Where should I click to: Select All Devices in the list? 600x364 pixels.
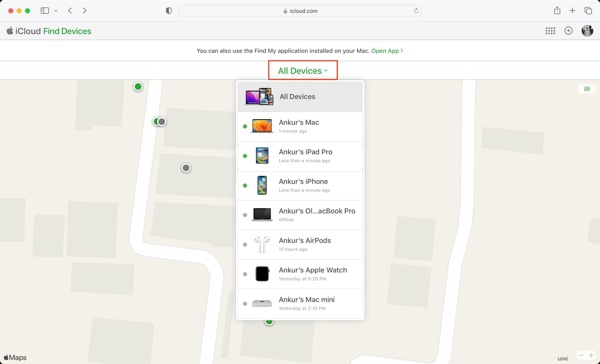300,96
